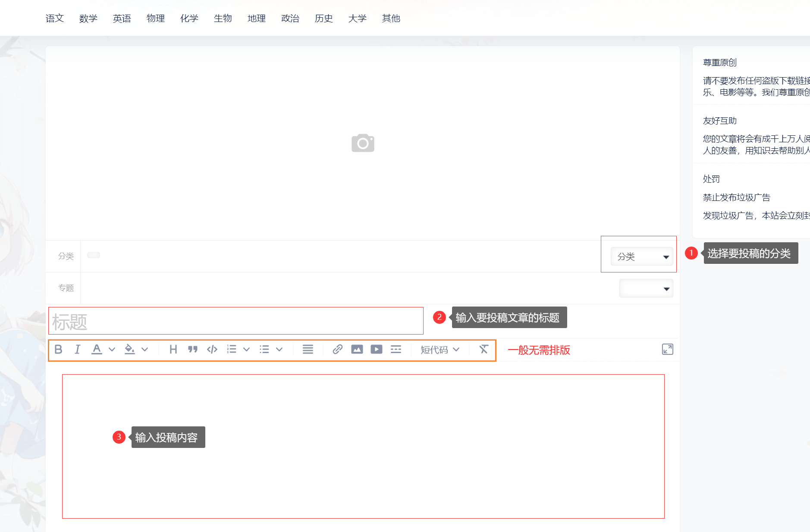Insert an image using picture icon
810x532 pixels.
(x=357, y=349)
